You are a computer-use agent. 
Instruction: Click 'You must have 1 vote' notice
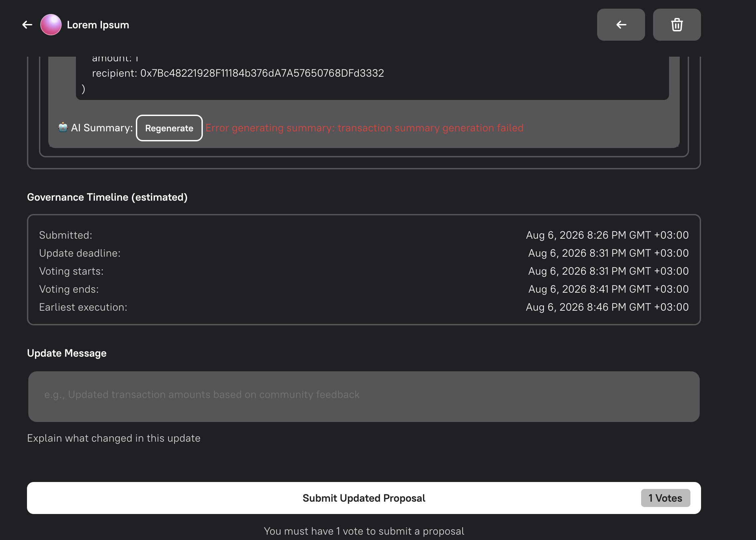[364, 531]
